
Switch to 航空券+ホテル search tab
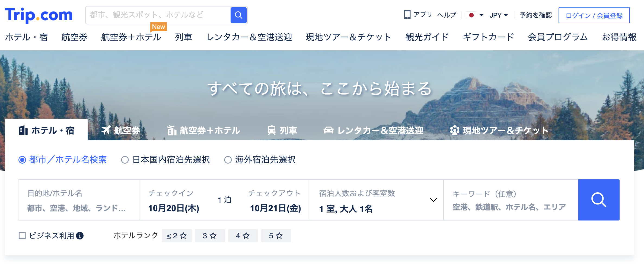pos(203,131)
